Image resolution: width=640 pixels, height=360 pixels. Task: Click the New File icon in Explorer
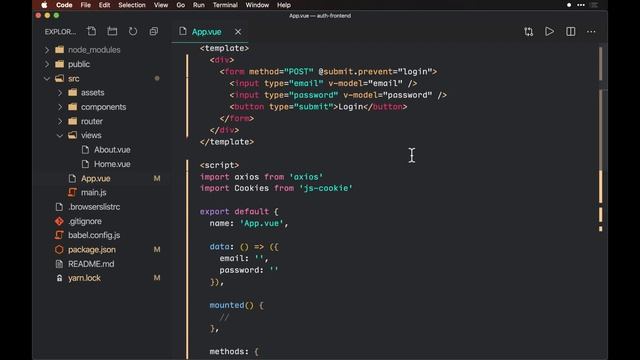[91, 31]
